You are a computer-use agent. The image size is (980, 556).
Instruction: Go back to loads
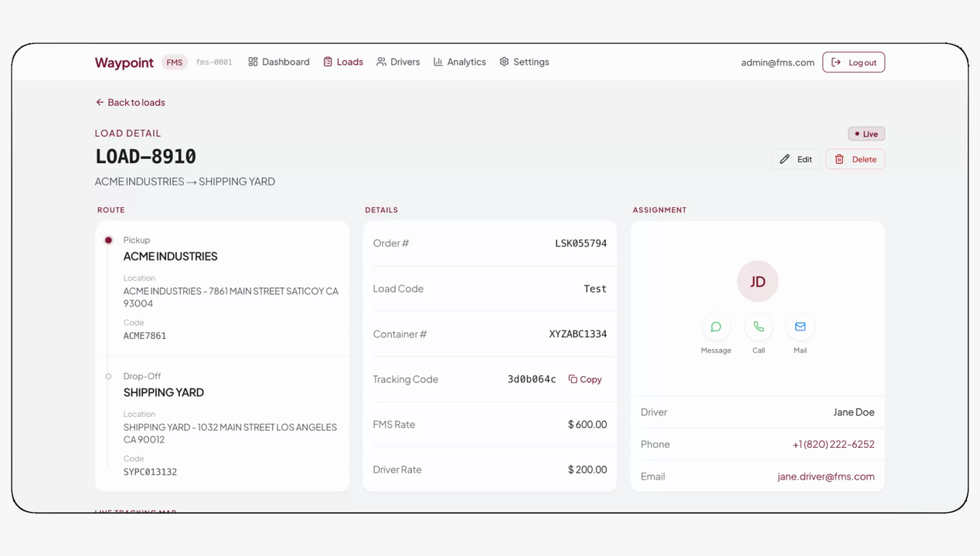coord(130,102)
